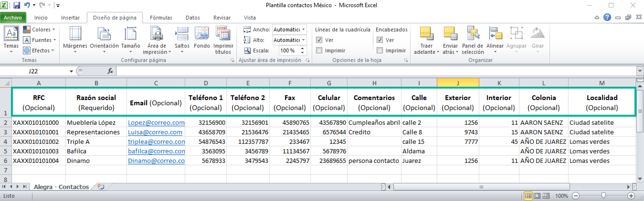Open Configurar página dialog launcher
The height and width of the screenshot is (201, 644).
[x=232, y=60]
